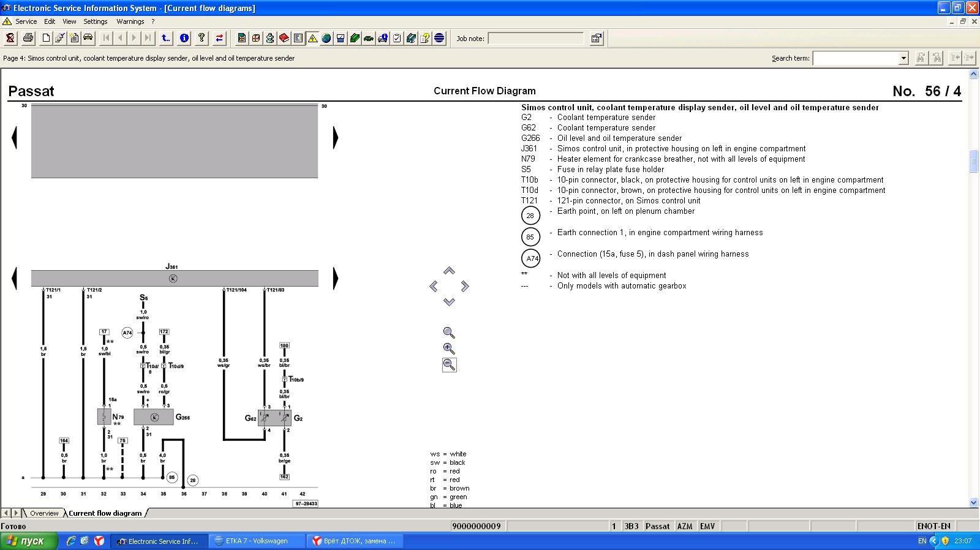This screenshot has width=980, height=550.
Task: Click the plain magnifier reset zoom icon
Action: pyautogui.click(x=449, y=333)
